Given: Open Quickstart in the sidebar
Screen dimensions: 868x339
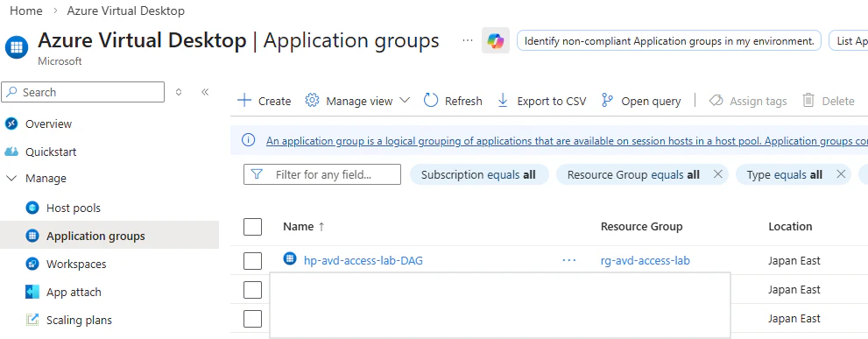Looking at the screenshot, I should click(x=51, y=152).
